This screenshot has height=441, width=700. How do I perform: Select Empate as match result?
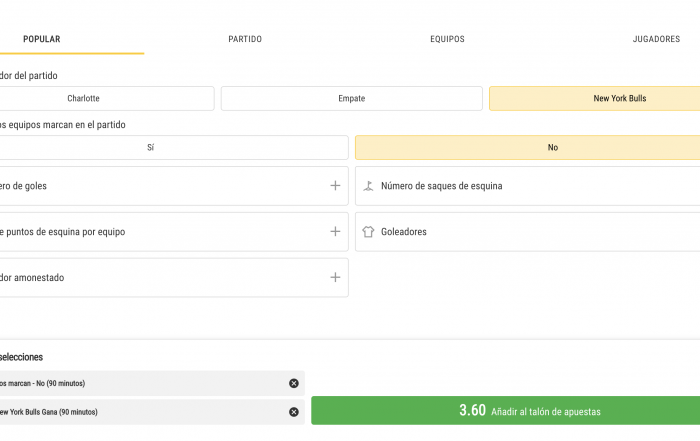(x=351, y=98)
